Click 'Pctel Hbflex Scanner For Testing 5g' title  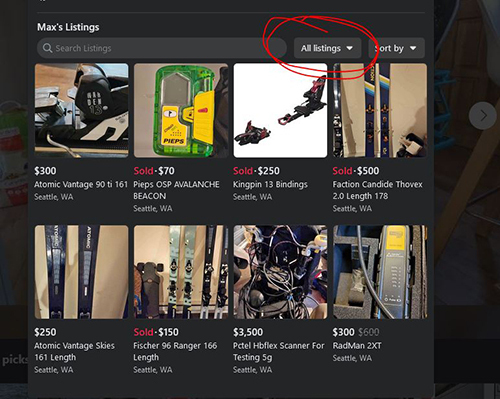tap(279, 351)
